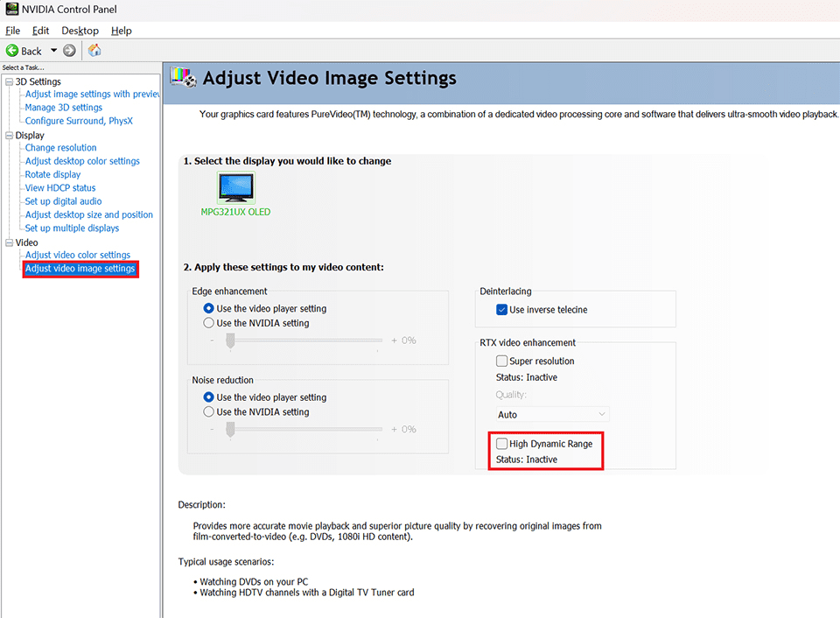The image size is (840, 618).
Task: Collapse the Video tree node
Action: (9, 242)
